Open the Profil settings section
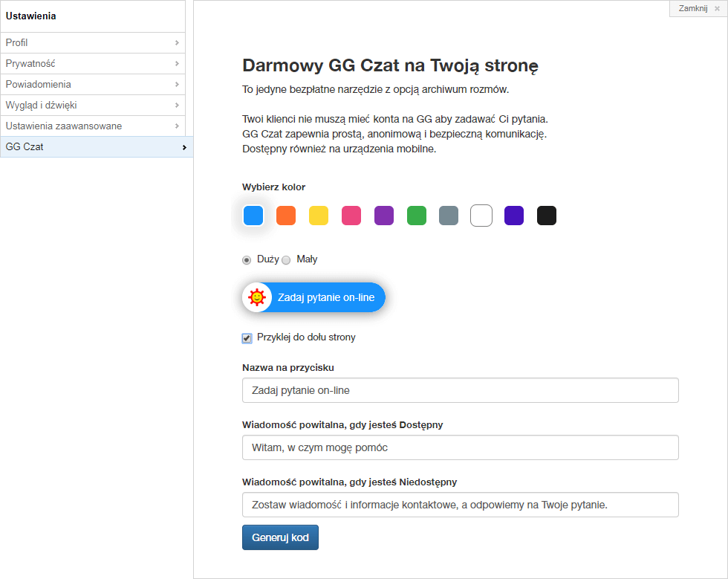The image size is (728, 579). point(93,43)
